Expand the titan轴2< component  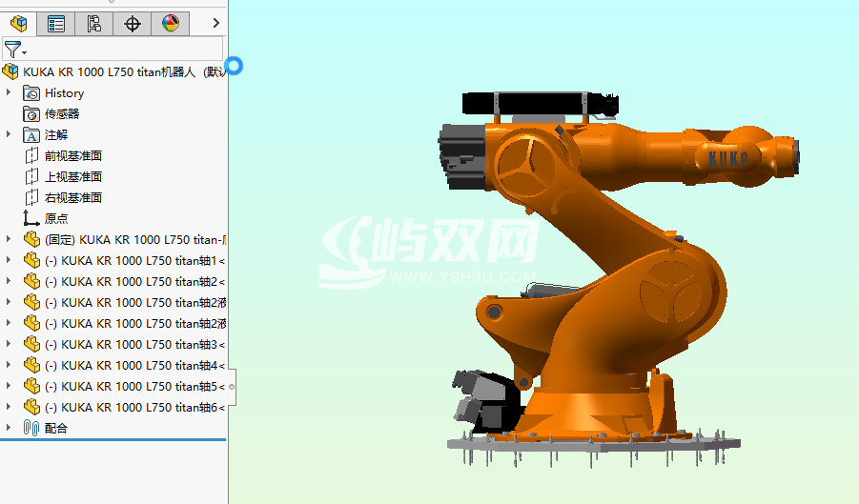pos(9,280)
